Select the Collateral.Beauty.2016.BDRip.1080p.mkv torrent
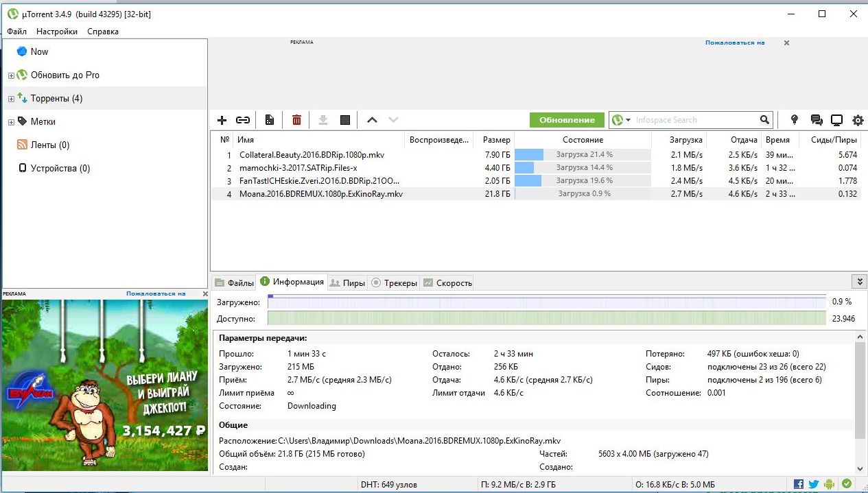868x493 pixels. (x=536, y=155)
